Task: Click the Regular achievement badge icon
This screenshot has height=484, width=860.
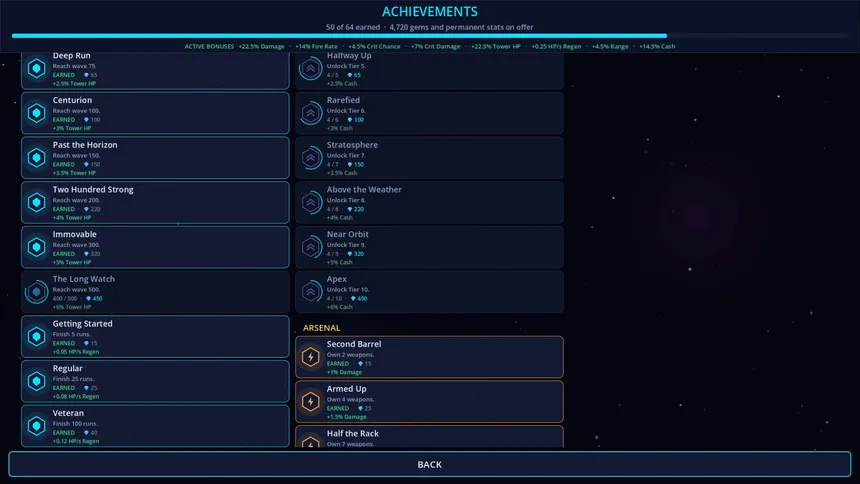Action: (37, 381)
